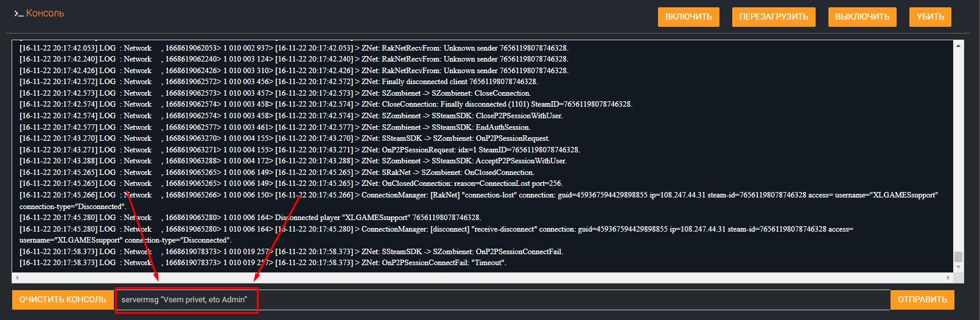
Task: Select the 'Disconnected player XLGAMESsupport' log line
Action: (x=377, y=218)
